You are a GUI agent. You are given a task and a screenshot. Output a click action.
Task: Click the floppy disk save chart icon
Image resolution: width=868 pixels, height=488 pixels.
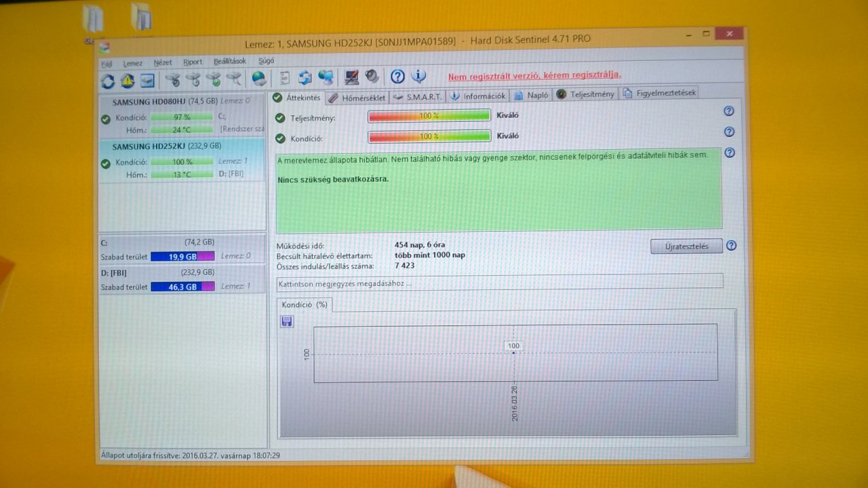tap(286, 321)
